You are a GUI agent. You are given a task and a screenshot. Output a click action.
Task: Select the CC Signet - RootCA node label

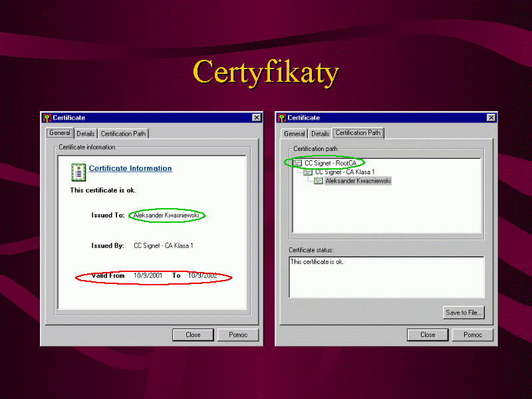pyautogui.click(x=330, y=163)
